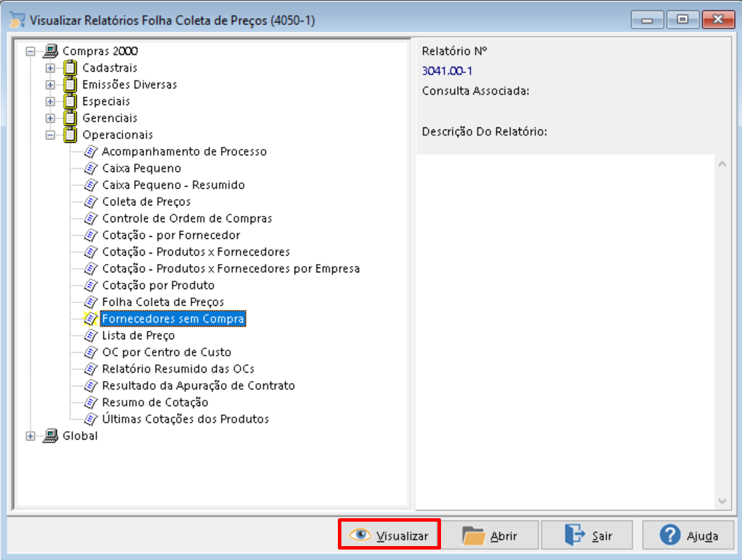The width and height of the screenshot is (742, 560).
Task: Collapse the Compras 2000 root node
Action: [x=30, y=51]
